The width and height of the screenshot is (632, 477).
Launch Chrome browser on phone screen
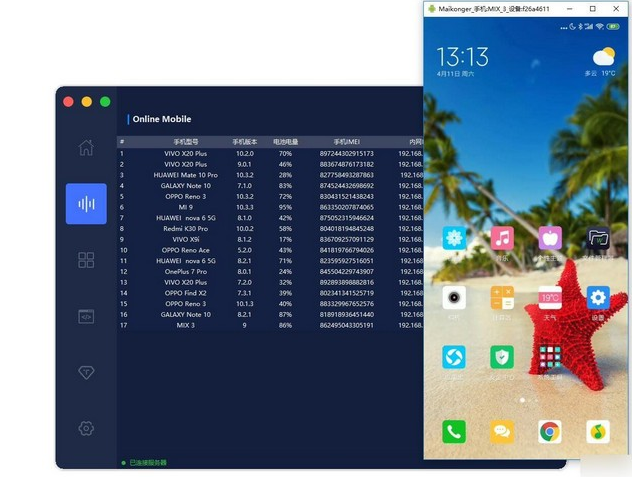[x=550, y=431]
